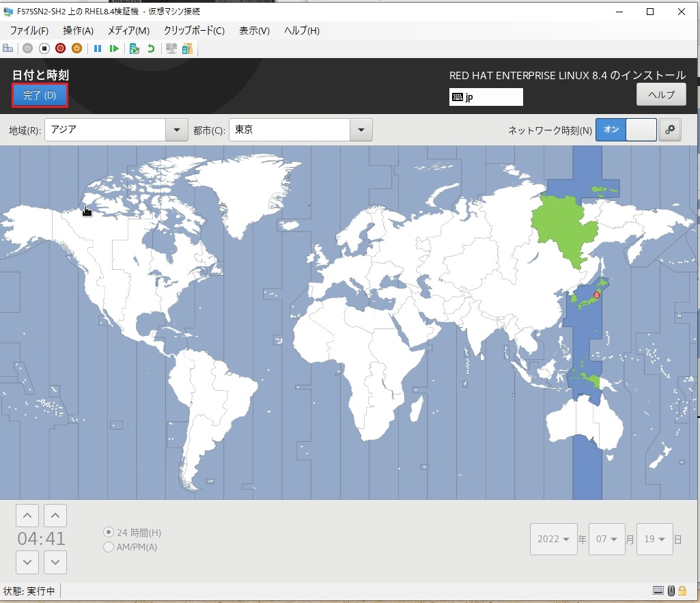This screenshot has height=603, width=700.
Task: Click the Hyper-V window title bar icon
Action: click(8, 12)
